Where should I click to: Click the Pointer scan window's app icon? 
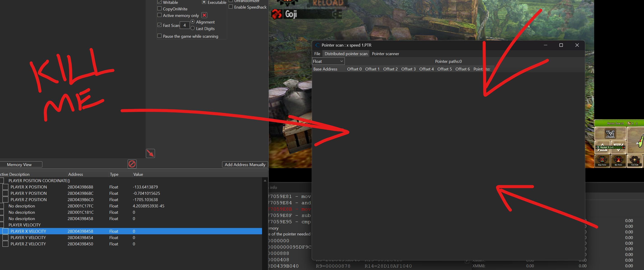coord(317,45)
